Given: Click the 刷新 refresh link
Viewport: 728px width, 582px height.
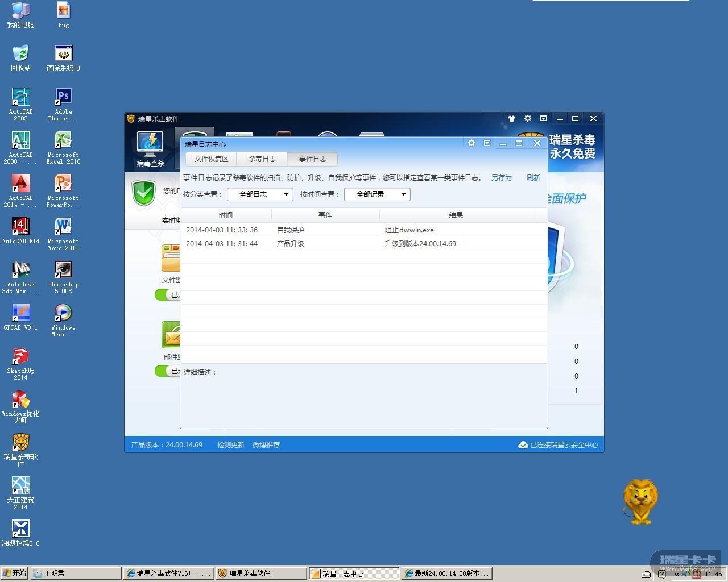Looking at the screenshot, I should coord(533,178).
